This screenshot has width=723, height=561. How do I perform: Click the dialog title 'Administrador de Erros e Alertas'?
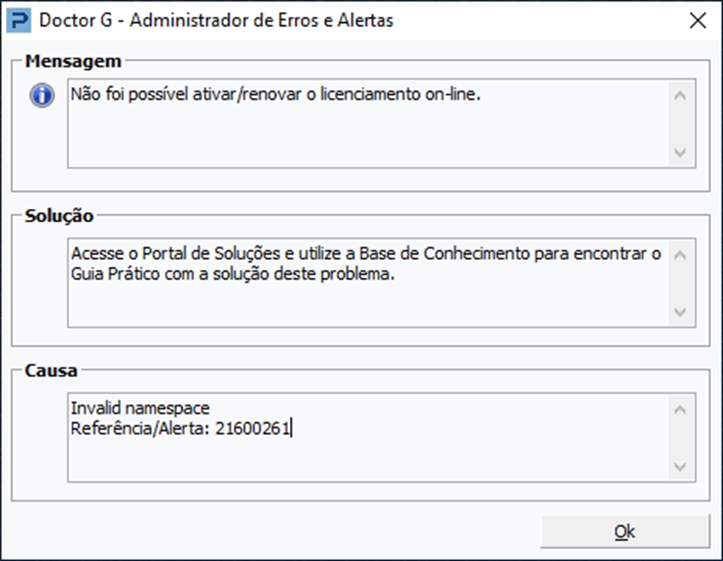coord(261,20)
